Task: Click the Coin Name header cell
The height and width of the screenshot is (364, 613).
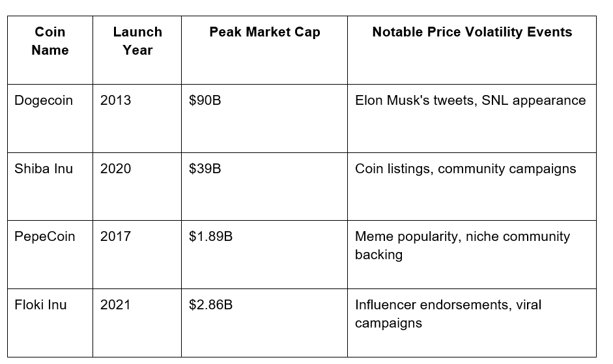Action: click(x=50, y=50)
